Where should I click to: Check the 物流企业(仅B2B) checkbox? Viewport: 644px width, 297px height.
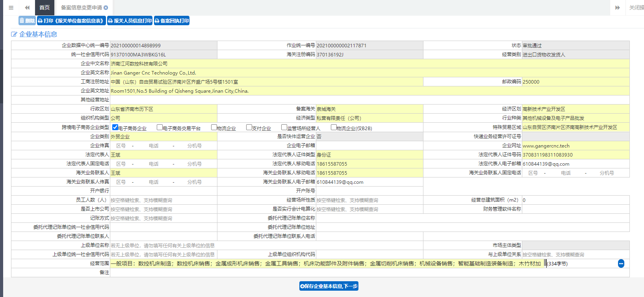pos(334,127)
